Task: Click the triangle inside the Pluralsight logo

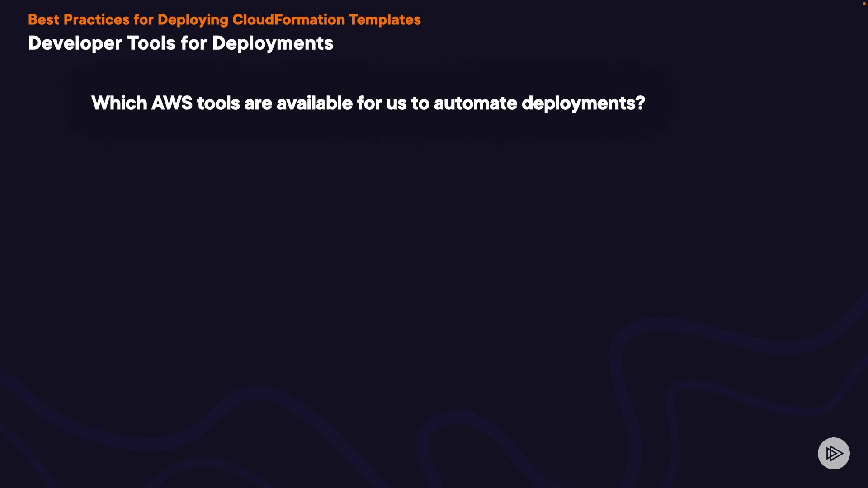Action: coord(835,453)
